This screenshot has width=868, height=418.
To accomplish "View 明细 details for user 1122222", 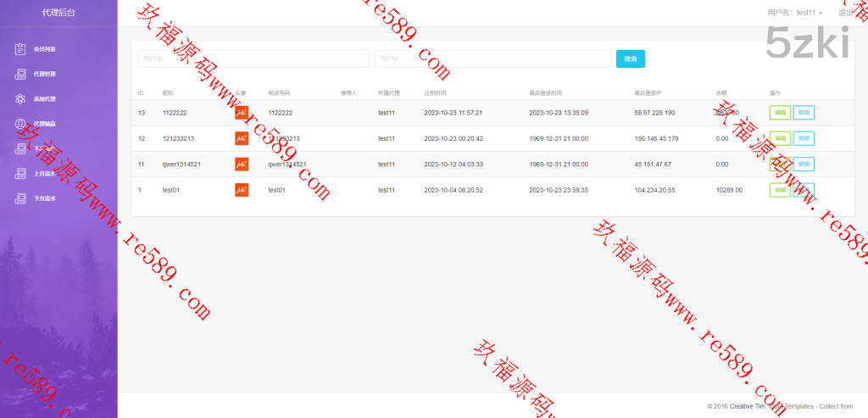I will coord(804,113).
